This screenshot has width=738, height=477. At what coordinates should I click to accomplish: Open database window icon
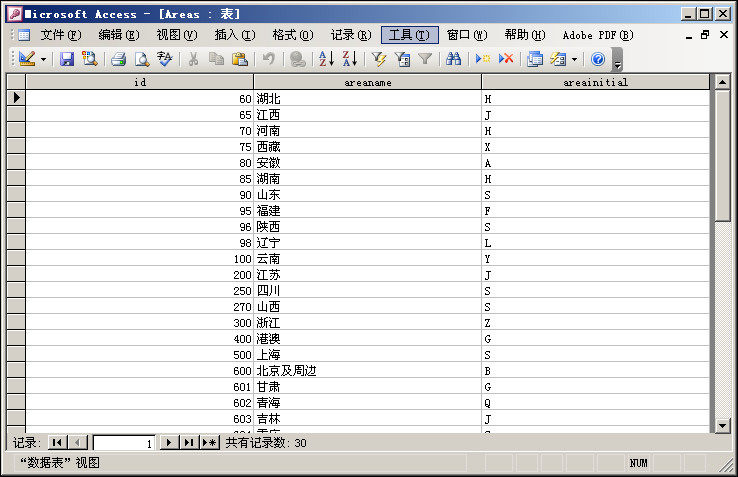tap(535, 59)
